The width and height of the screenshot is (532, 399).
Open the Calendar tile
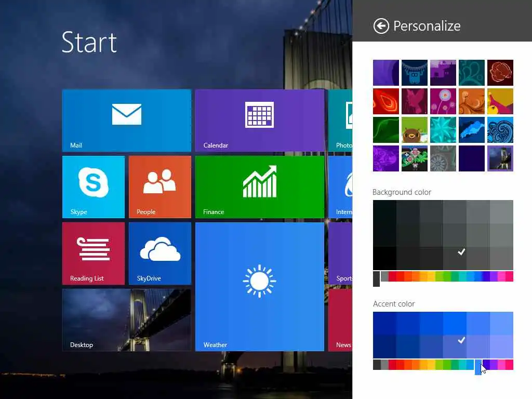[x=260, y=121]
